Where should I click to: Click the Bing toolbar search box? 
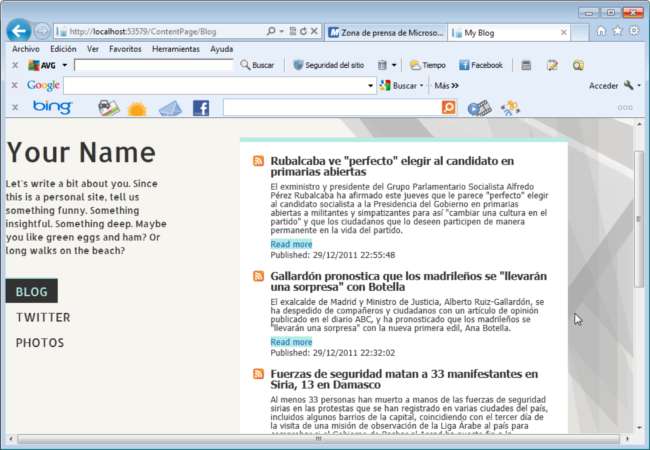click(x=332, y=107)
